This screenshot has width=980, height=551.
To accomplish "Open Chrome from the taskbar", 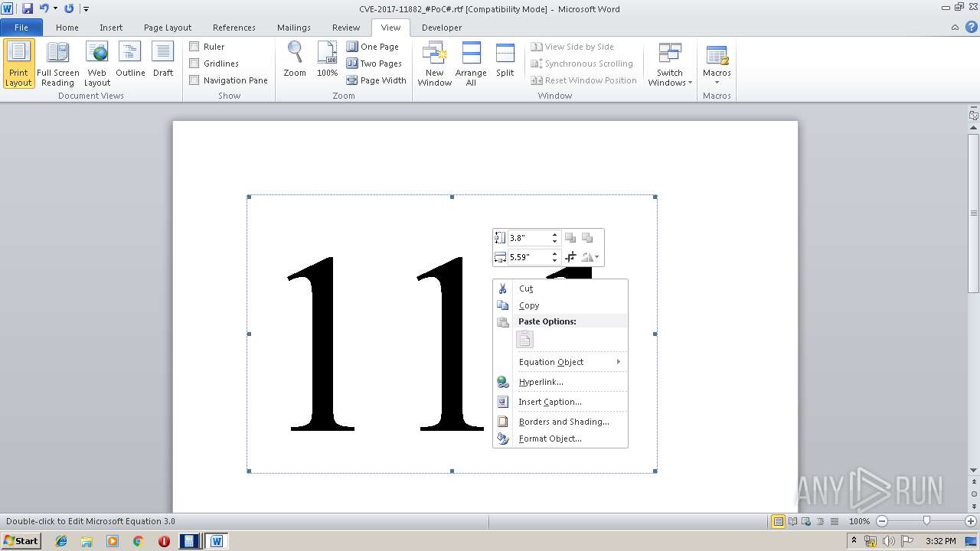I will (138, 541).
